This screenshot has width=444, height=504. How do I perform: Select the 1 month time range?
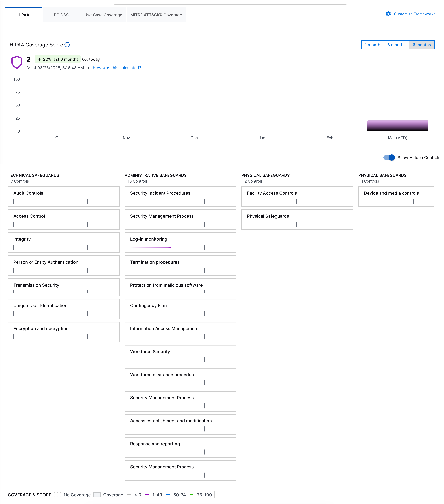click(x=372, y=45)
